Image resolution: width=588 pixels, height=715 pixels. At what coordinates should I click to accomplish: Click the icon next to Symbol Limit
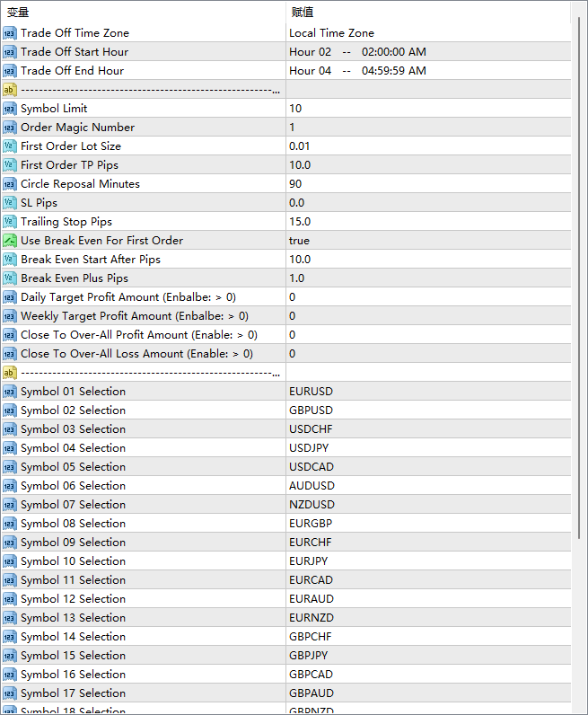[10, 109]
